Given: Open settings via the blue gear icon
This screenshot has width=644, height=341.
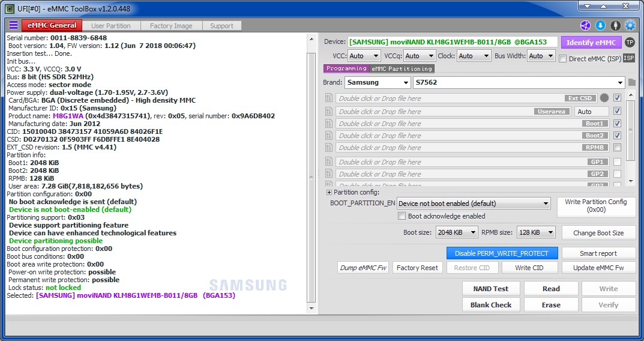Looking at the screenshot, I should (x=630, y=25).
